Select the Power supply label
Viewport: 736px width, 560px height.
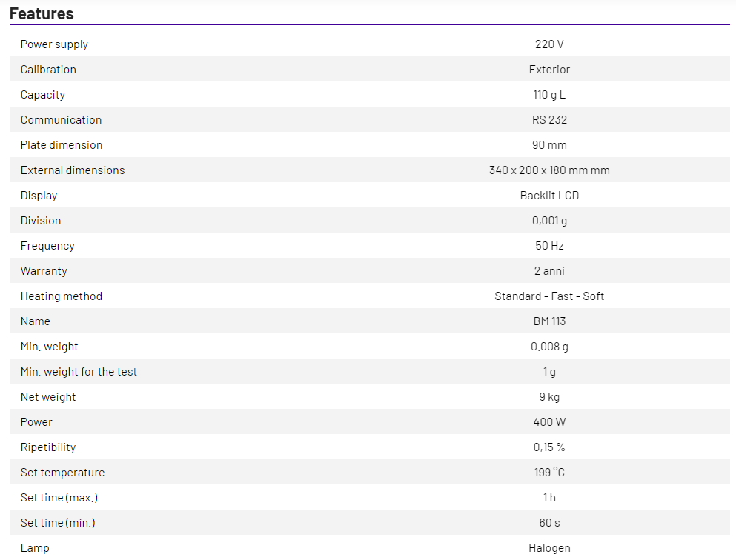click(x=54, y=44)
